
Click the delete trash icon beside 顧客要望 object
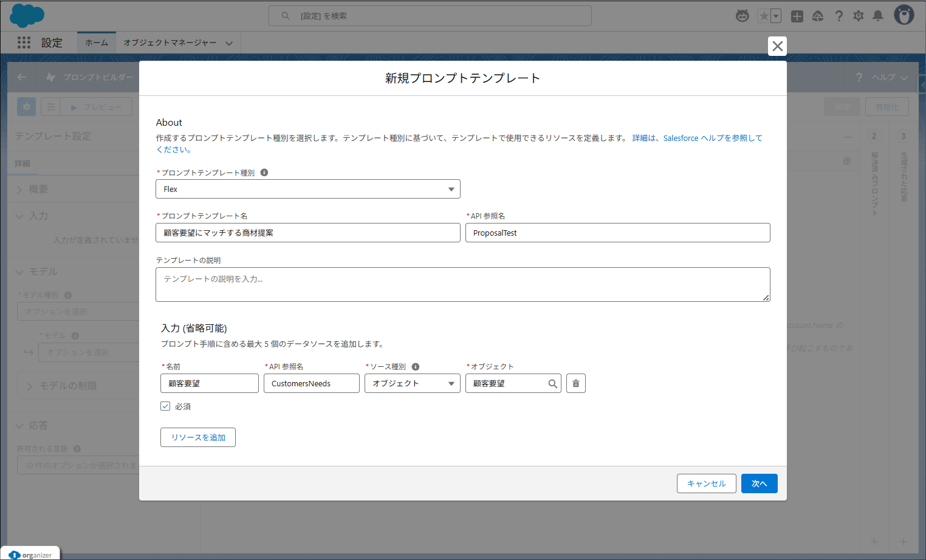575,383
